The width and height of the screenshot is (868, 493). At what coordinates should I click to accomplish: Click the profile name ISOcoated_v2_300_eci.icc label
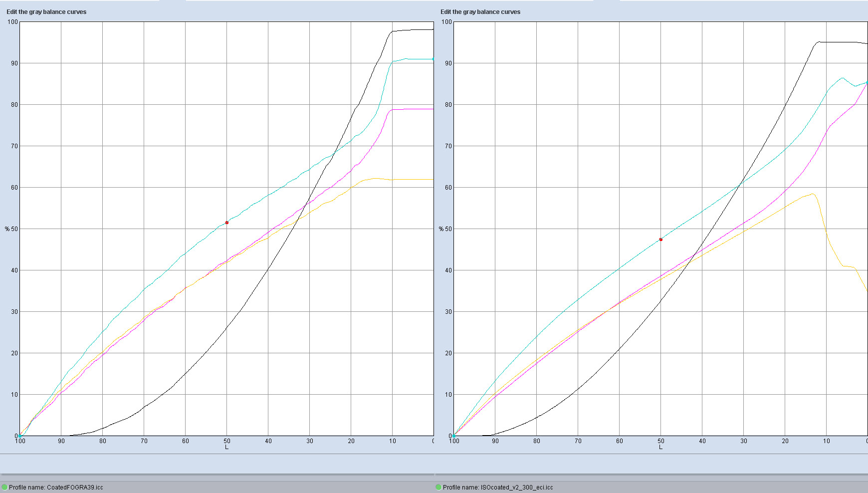click(498, 488)
